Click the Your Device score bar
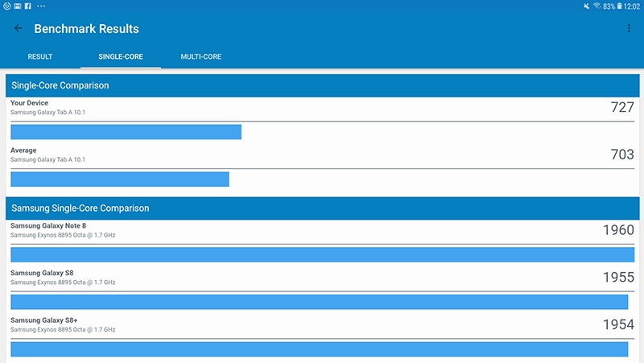The height and width of the screenshot is (363, 644). pos(126,132)
